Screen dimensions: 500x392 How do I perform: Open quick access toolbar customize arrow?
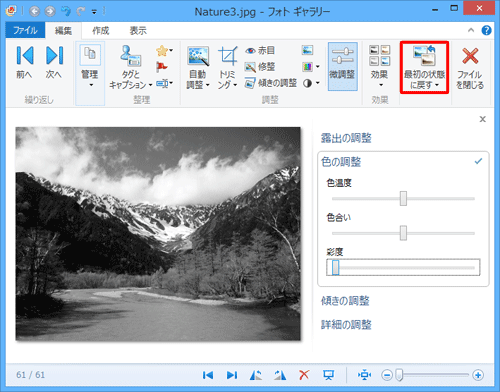(x=94, y=12)
